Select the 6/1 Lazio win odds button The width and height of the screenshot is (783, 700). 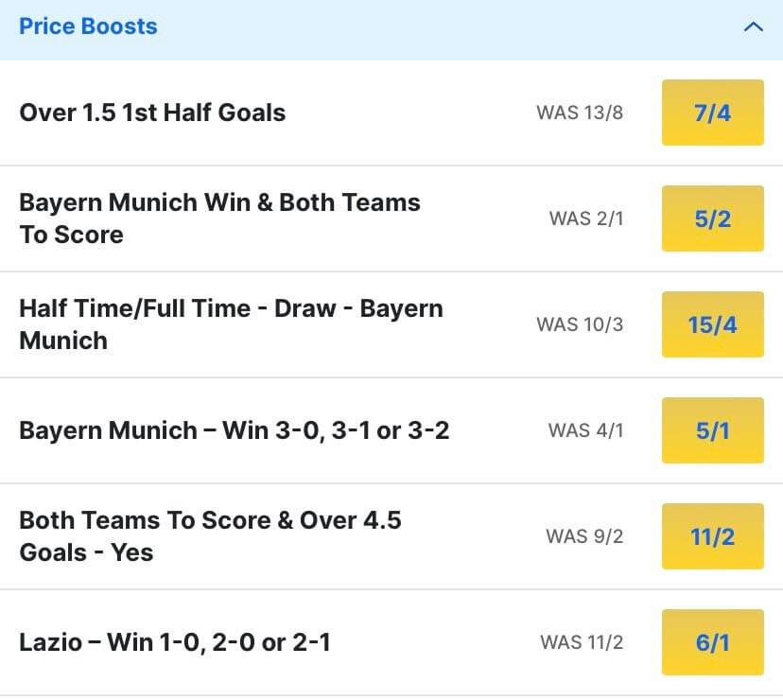pyautogui.click(x=712, y=642)
